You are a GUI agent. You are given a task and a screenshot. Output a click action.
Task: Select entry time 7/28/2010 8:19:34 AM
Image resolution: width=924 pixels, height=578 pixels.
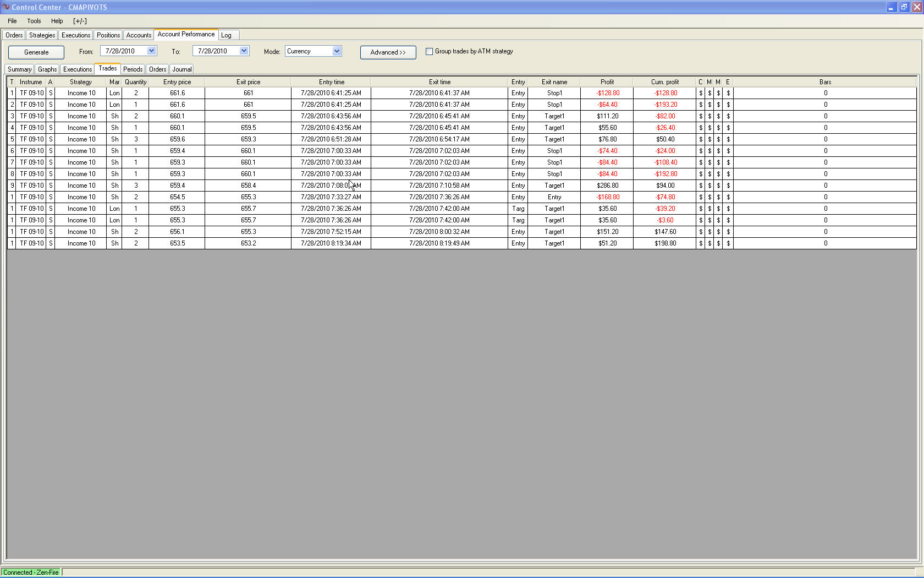click(x=331, y=243)
